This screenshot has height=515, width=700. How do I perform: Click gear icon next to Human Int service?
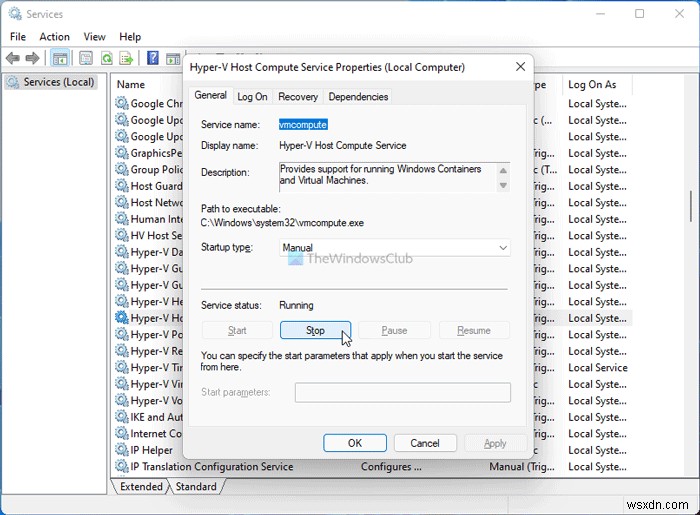(122, 218)
